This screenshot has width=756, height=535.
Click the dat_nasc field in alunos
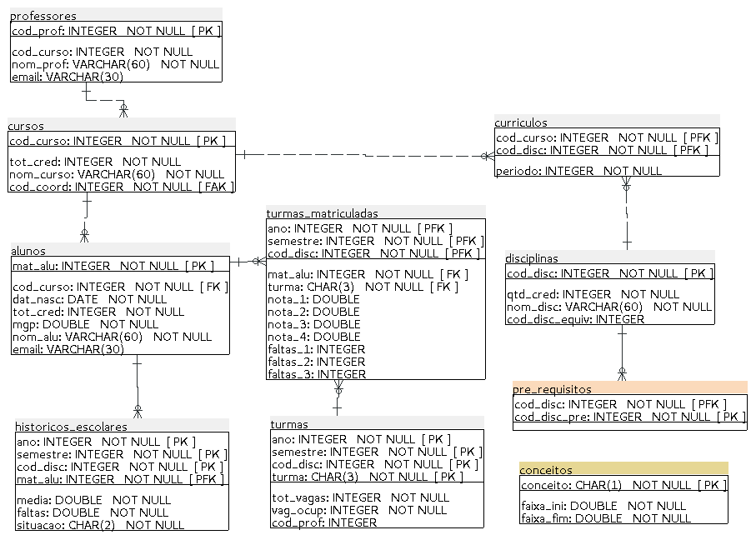pos(90,299)
